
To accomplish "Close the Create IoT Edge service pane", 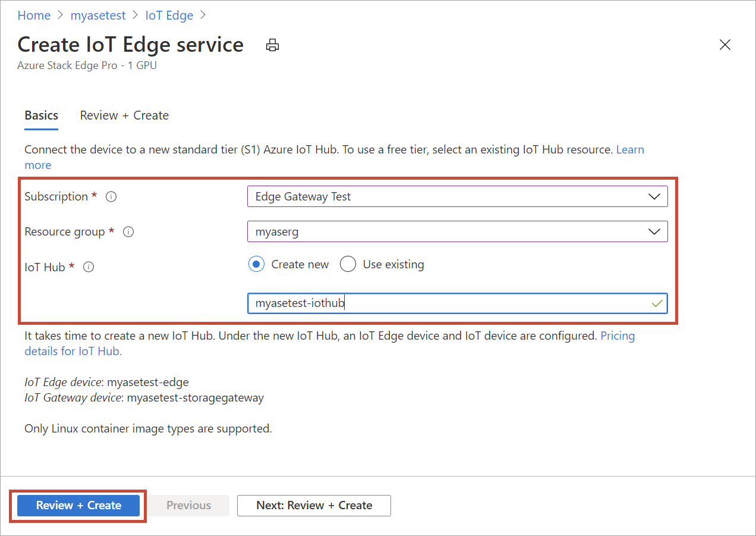I will tap(724, 45).
